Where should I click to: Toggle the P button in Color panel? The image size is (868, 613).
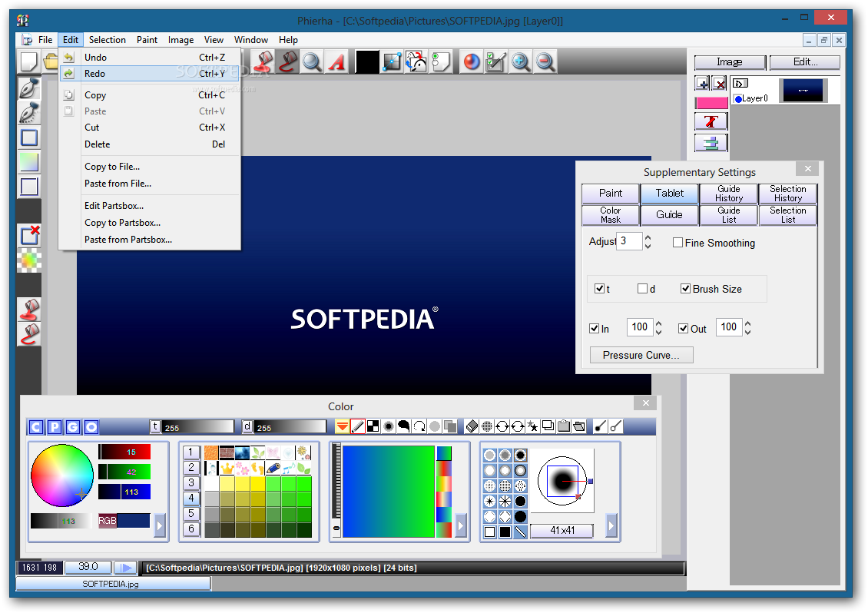tap(55, 426)
